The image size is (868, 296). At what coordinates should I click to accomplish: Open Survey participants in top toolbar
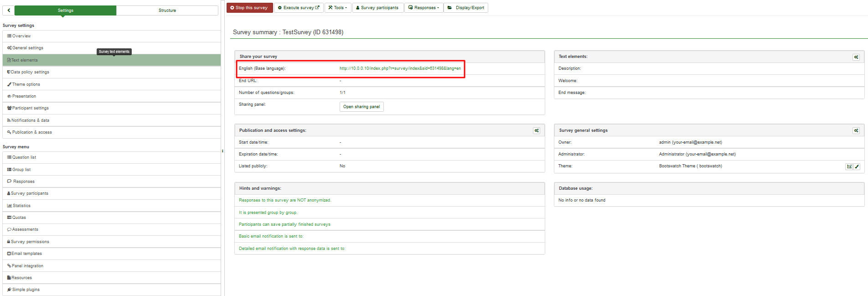click(x=377, y=8)
